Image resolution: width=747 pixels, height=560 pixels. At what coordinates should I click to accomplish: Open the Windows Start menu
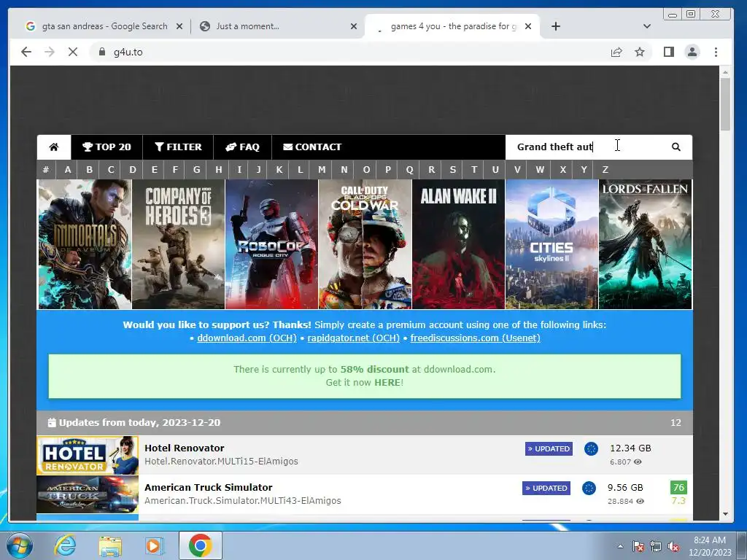(x=18, y=545)
